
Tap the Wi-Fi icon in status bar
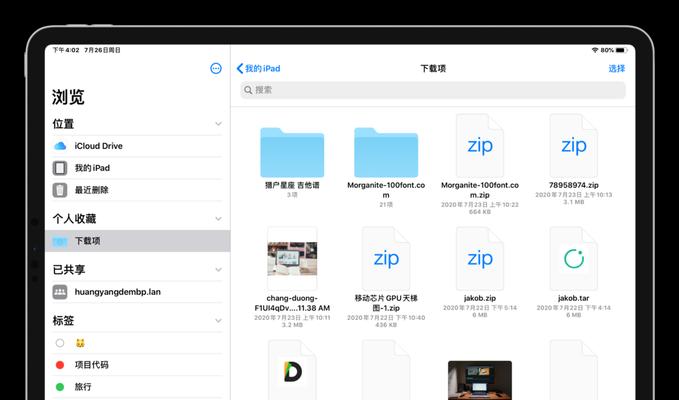click(595, 50)
